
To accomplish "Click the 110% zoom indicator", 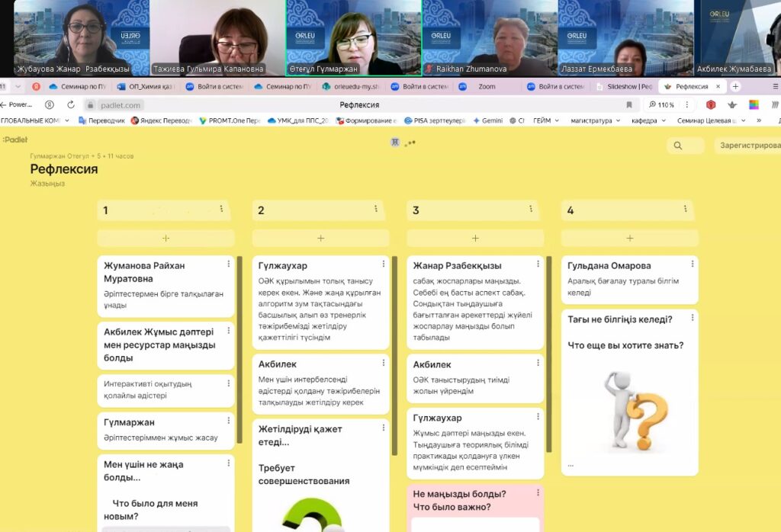I will point(661,104).
